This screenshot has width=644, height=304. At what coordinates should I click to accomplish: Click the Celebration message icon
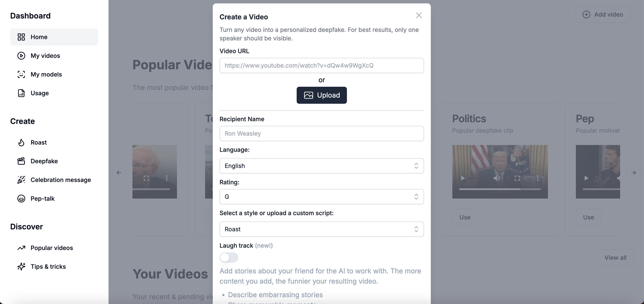tap(21, 180)
